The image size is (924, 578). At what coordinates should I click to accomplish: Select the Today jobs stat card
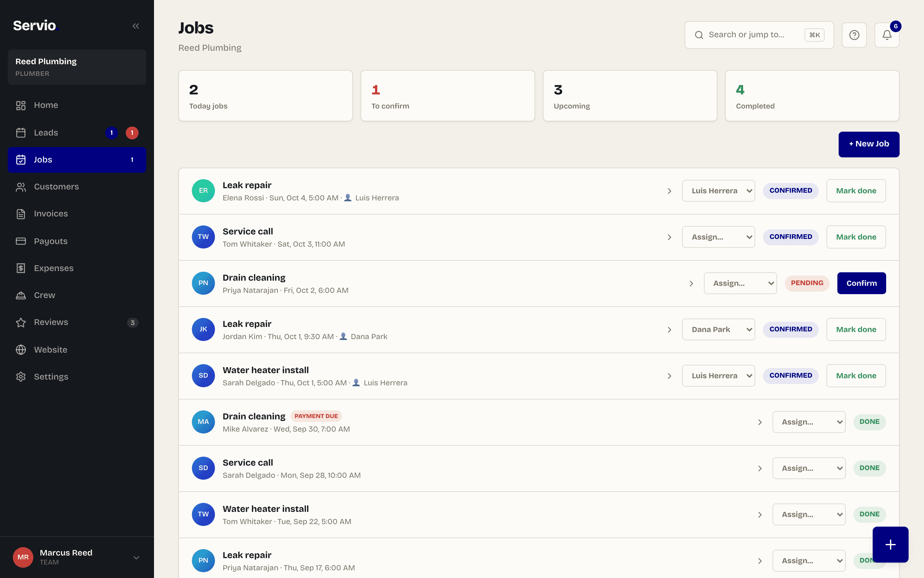[265, 96]
